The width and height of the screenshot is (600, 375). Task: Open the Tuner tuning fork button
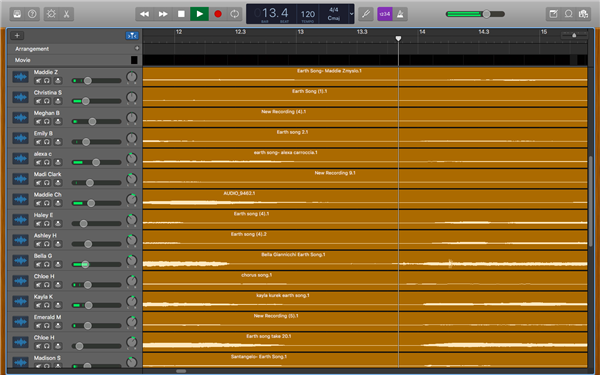pyautogui.click(x=366, y=14)
